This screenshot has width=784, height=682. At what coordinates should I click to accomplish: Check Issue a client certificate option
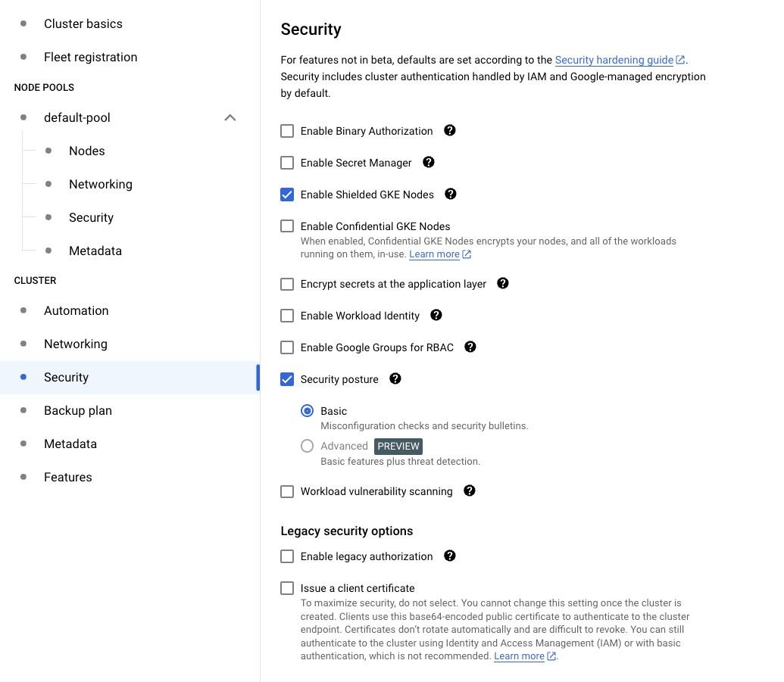(x=287, y=588)
